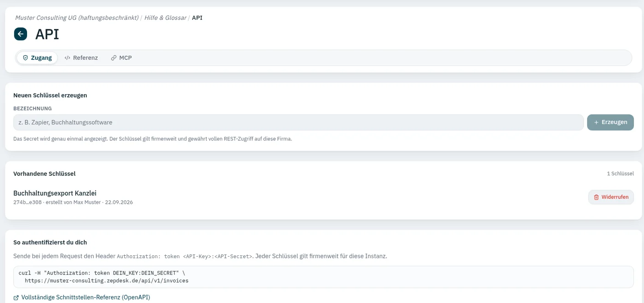
Task: Click the 'So authentifizierst du dich' heading
Action: pyautogui.click(x=50, y=242)
